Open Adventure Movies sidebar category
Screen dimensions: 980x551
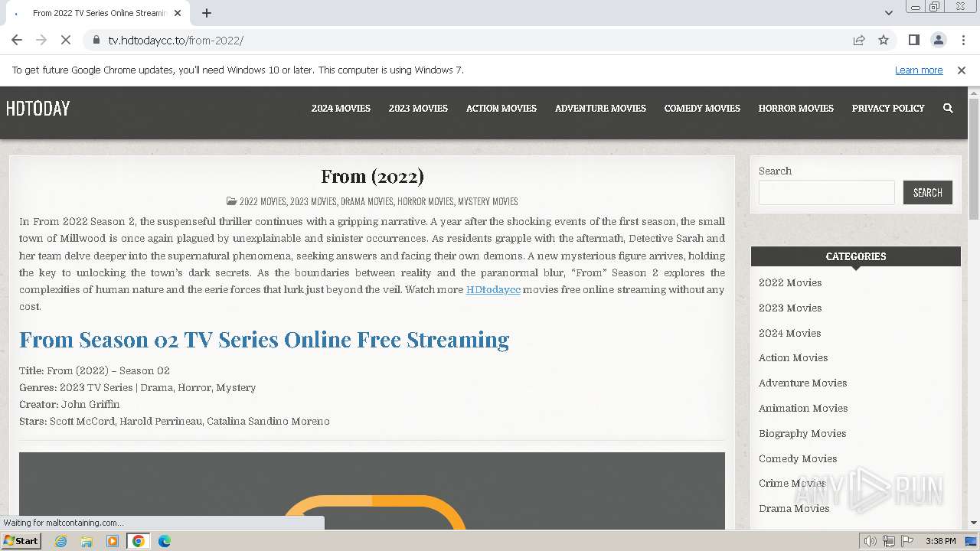pos(802,383)
